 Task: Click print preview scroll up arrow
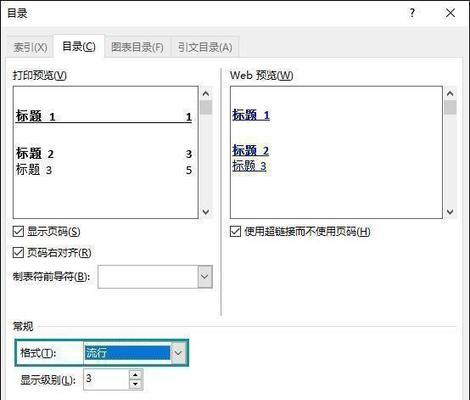[206, 94]
